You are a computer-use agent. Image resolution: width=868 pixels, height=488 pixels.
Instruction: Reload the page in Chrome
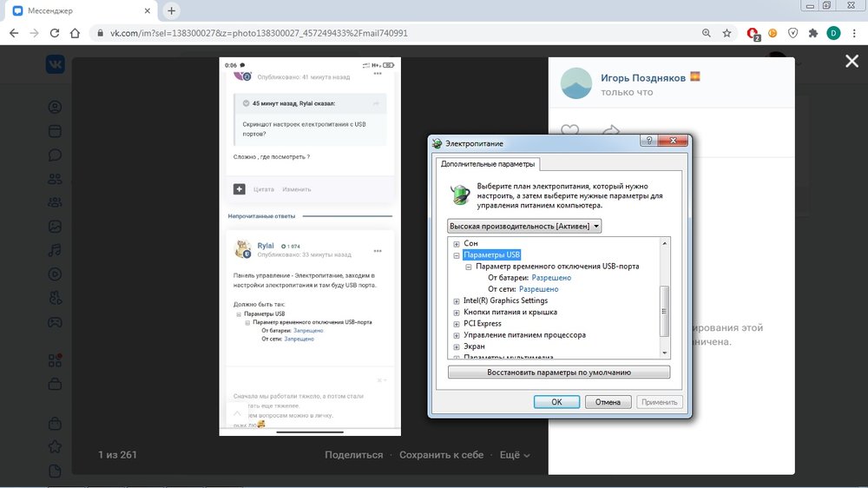pyautogui.click(x=55, y=33)
